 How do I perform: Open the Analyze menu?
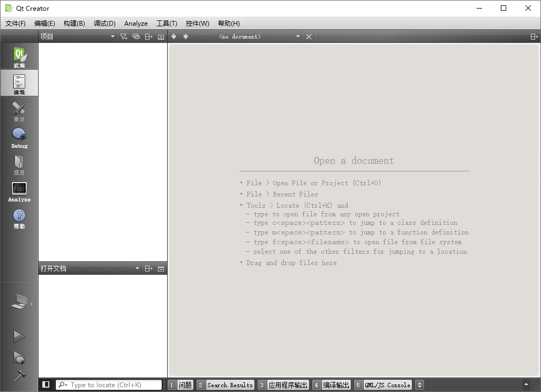(136, 24)
